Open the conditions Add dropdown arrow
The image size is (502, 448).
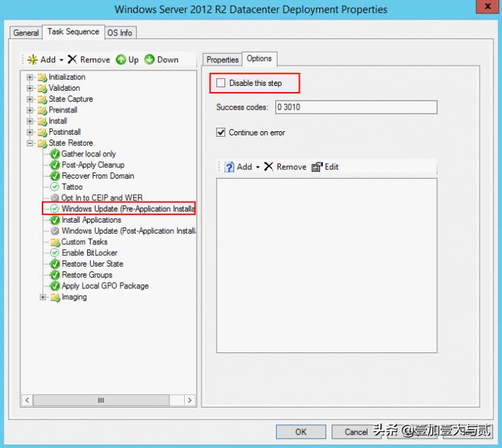(258, 167)
